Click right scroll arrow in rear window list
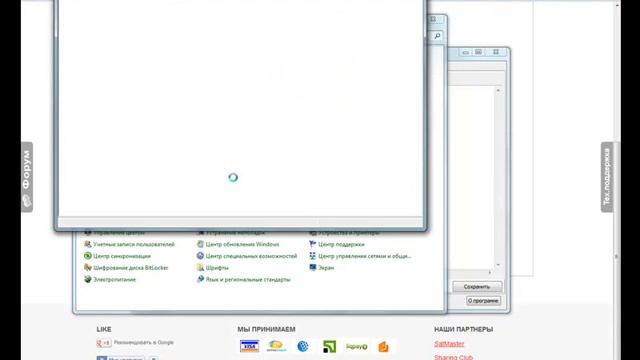 (x=490, y=272)
